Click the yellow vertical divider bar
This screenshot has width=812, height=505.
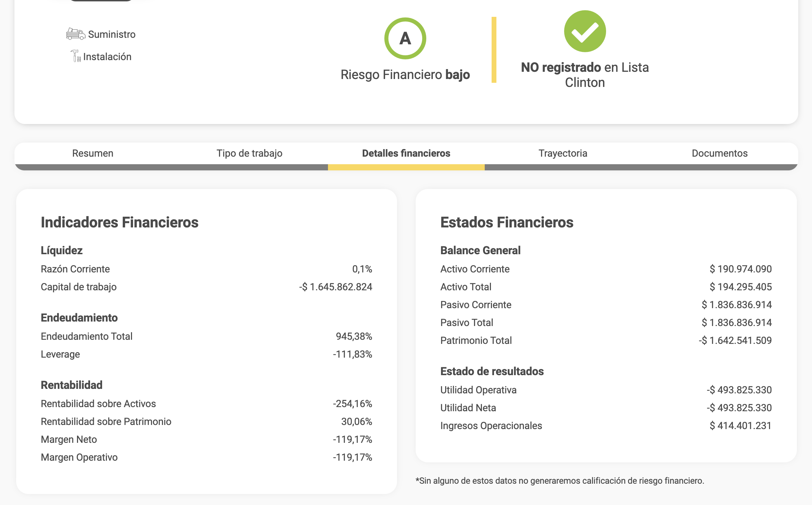click(x=494, y=50)
